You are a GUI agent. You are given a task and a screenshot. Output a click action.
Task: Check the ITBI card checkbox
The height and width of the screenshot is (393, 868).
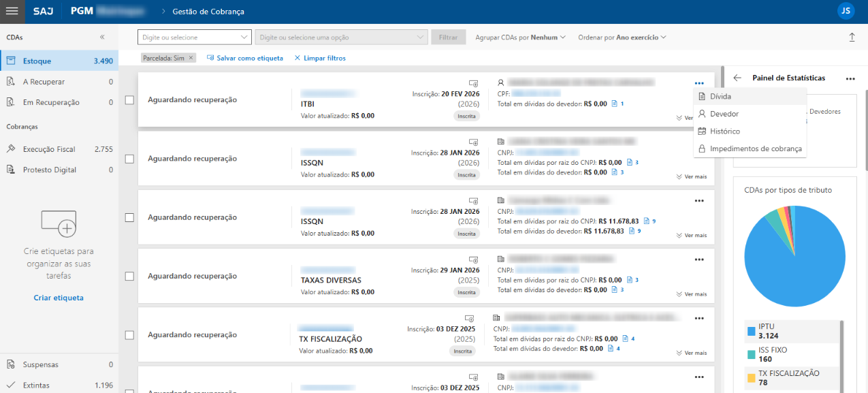pyautogui.click(x=129, y=100)
